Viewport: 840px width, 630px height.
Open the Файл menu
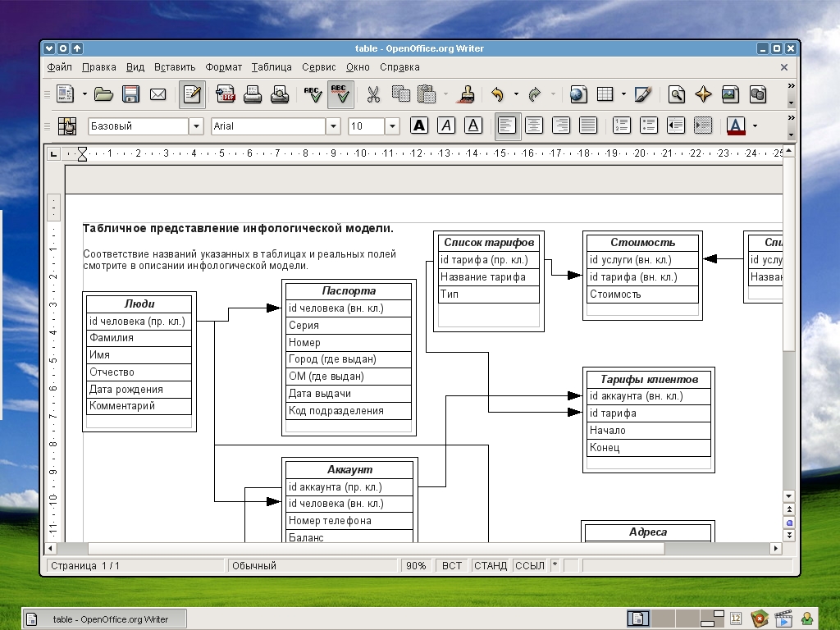click(59, 67)
